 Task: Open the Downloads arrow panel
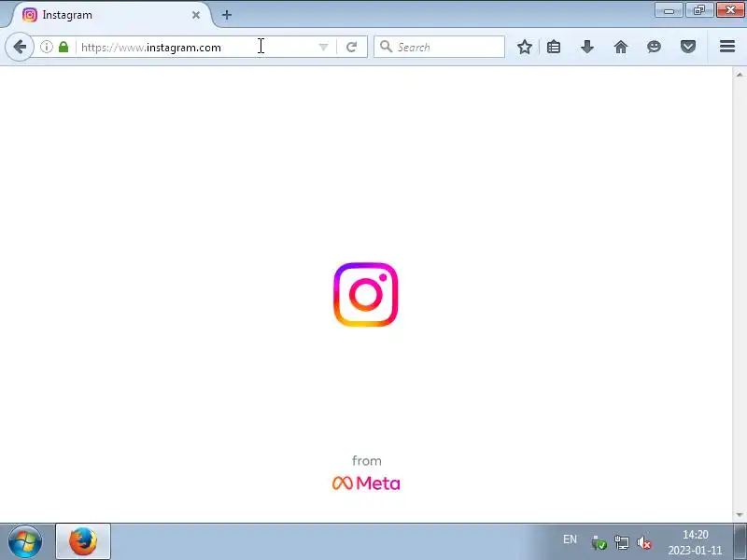pyautogui.click(x=587, y=47)
